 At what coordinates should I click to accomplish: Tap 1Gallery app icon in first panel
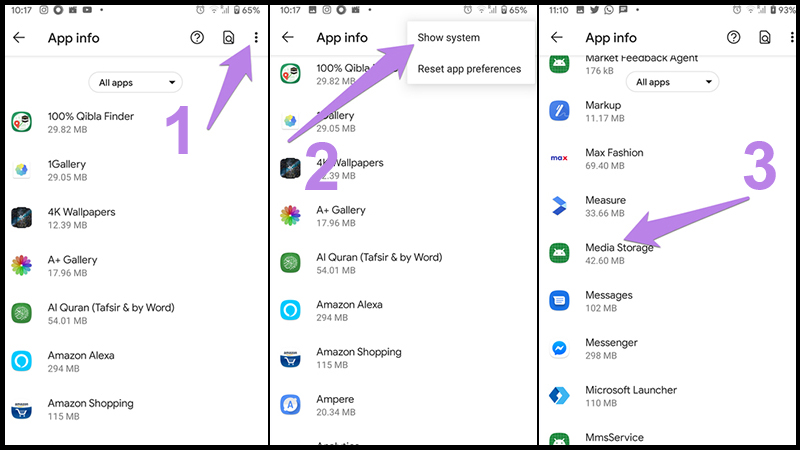[21, 170]
